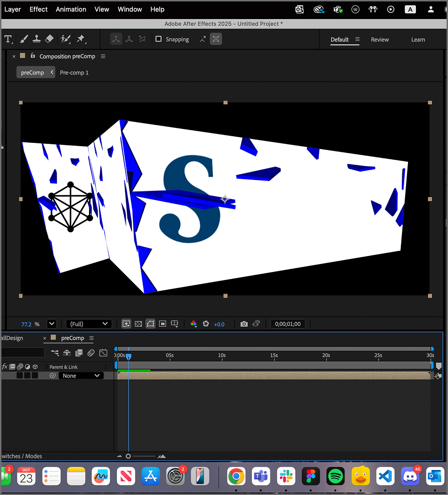Viewport: 448px width, 495px height.
Task: Click the Review workspace button
Action: click(380, 40)
